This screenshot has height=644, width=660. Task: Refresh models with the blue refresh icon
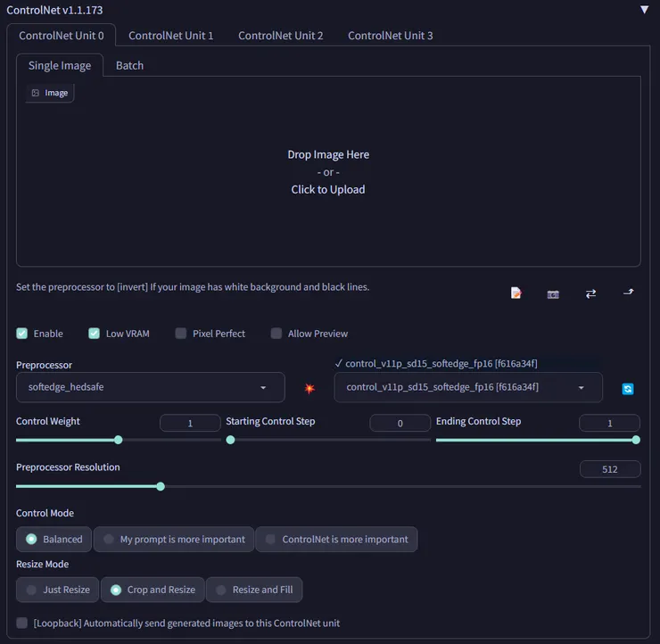tap(628, 389)
